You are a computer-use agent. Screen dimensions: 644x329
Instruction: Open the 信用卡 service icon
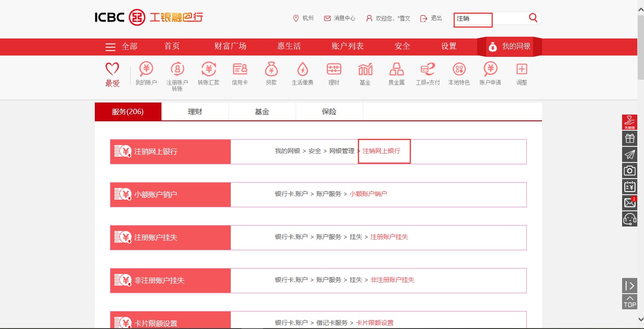pos(240,74)
